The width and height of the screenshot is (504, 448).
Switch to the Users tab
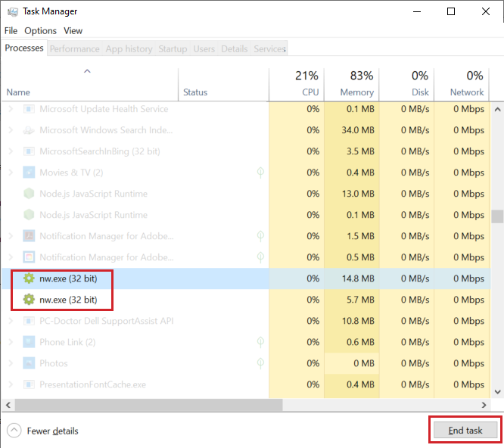tap(204, 49)
